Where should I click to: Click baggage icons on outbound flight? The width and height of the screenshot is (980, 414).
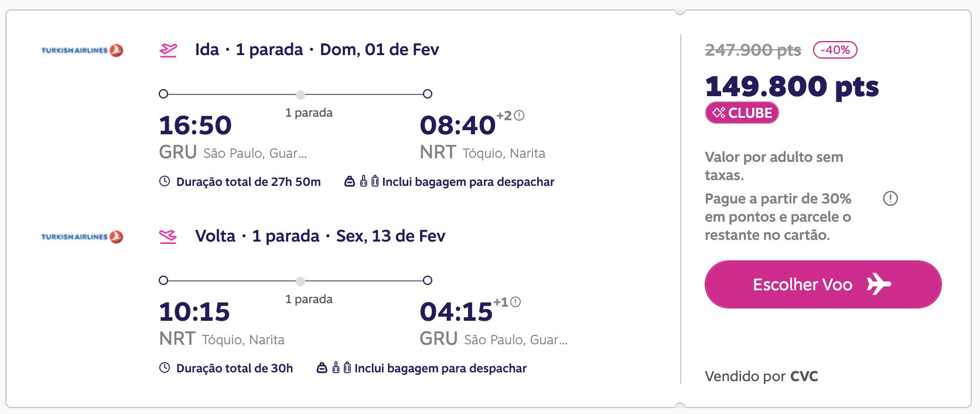click(x=361, y=181)
